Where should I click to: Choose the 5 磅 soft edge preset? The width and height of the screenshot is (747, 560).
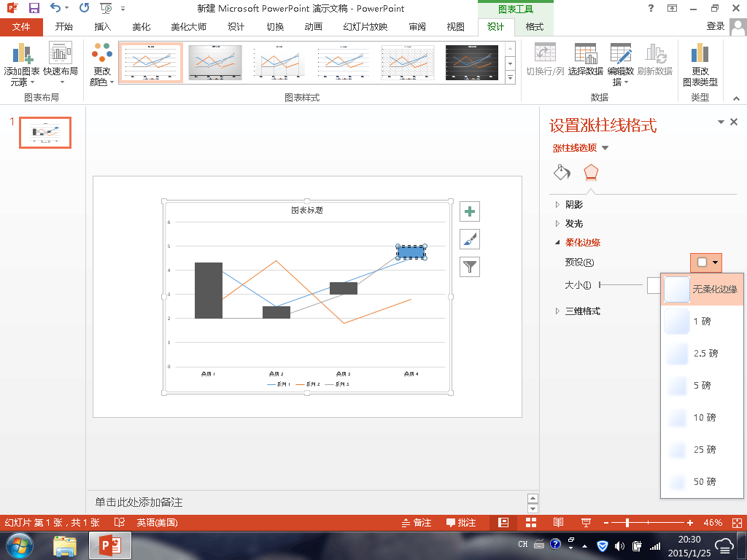(x=703, y=385)
